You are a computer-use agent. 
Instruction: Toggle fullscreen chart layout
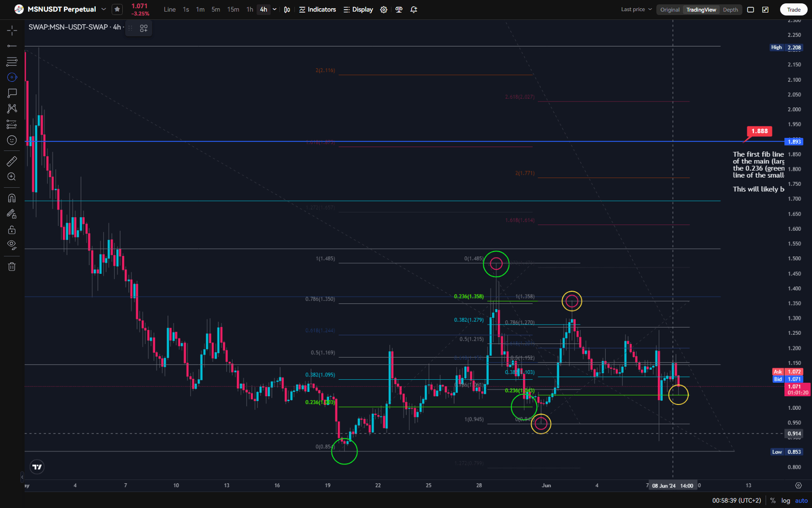click(751, 10)
